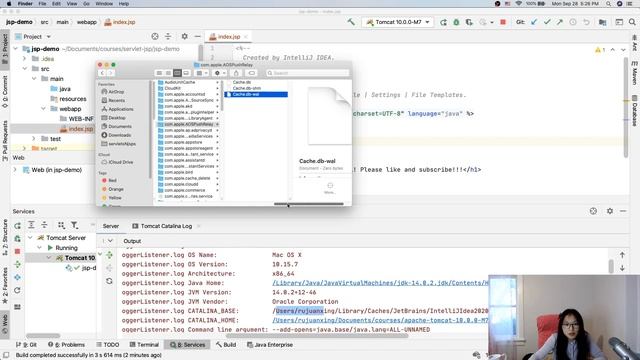Collapse Tomcat Server node in Services
The image size is (640, 360).
tap(30, 238)
